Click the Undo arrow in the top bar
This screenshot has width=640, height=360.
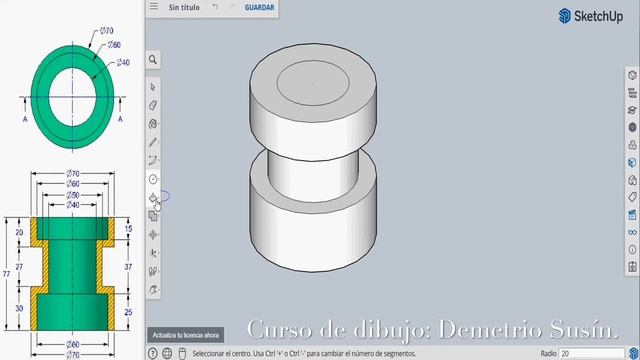[x=215, y=7]
